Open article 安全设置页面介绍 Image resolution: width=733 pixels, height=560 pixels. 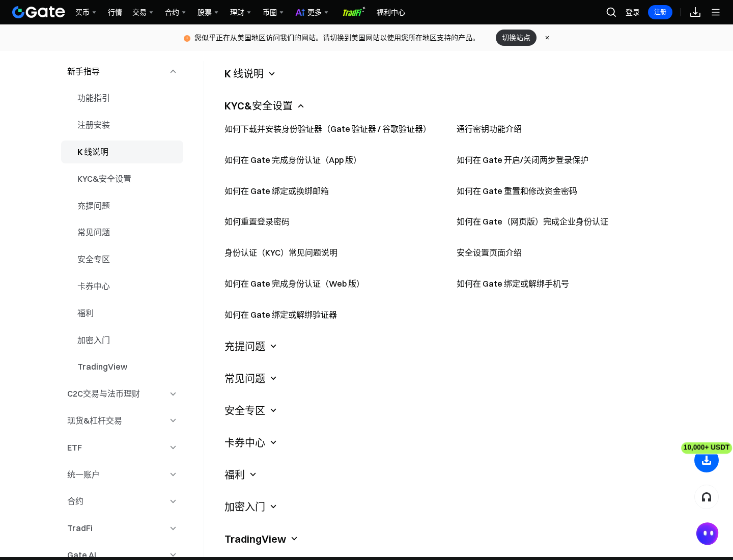coord(489,253)
